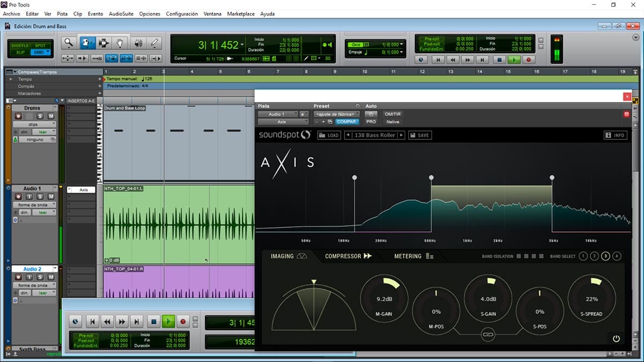Open the plugin preset dropdown
Screen dimensions: 644x362
click(x=336, y=114)
